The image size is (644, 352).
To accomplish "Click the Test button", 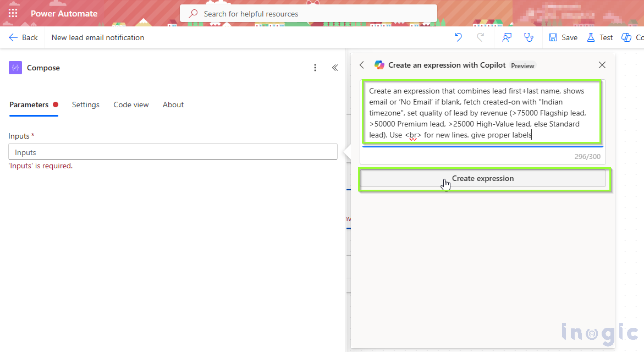I will coord(600,37).
